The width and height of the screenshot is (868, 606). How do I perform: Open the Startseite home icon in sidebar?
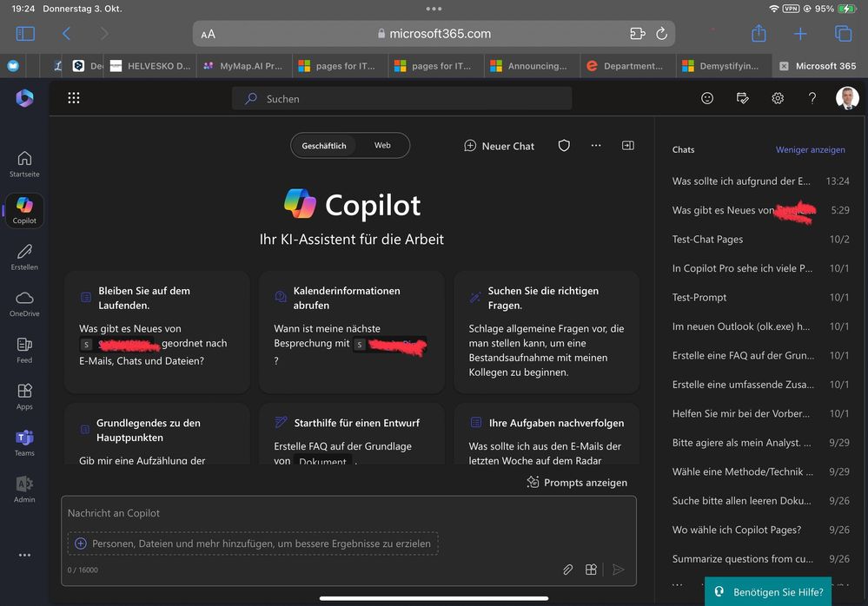pos(24,164)
